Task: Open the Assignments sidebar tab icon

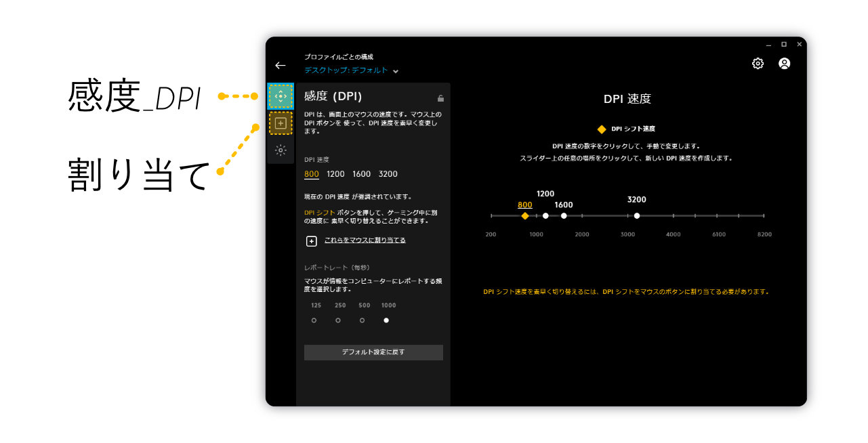Action: (281, 123)
